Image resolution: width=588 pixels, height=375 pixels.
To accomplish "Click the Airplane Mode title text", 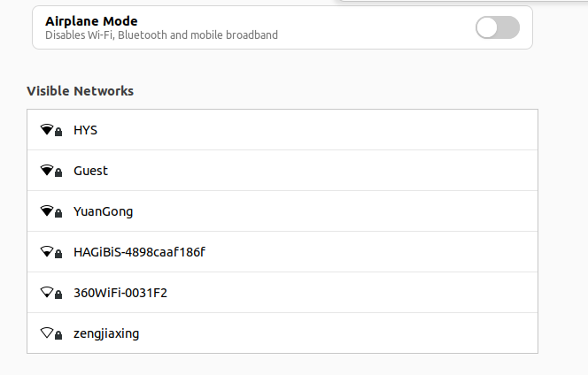I will [91, 21].
